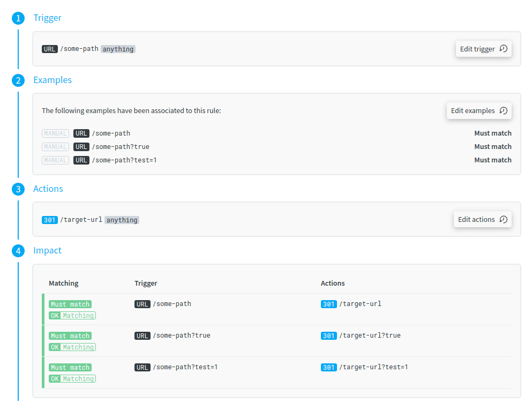Click the MANUAL tag for /some-path?test=1 example

click(55, 160)
